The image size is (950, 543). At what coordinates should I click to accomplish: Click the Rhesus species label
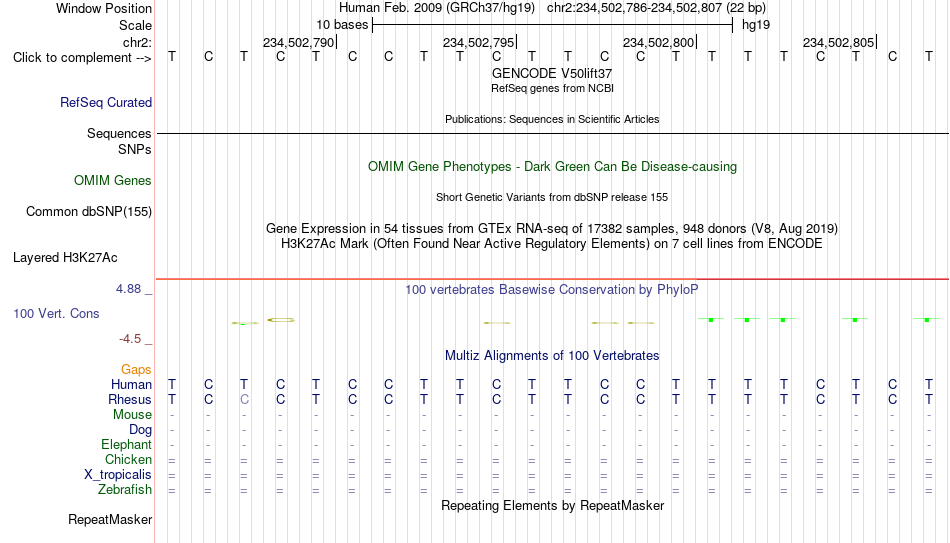[130, 400]
